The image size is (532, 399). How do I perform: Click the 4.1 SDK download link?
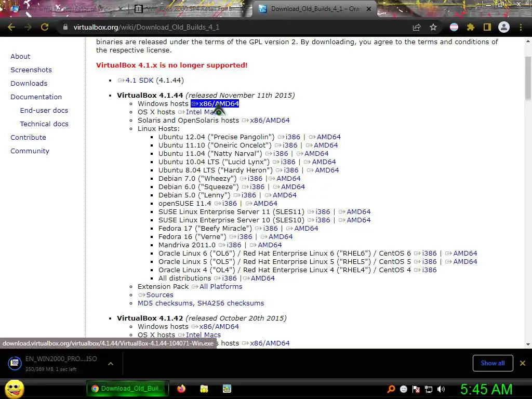tap(136, 81)
